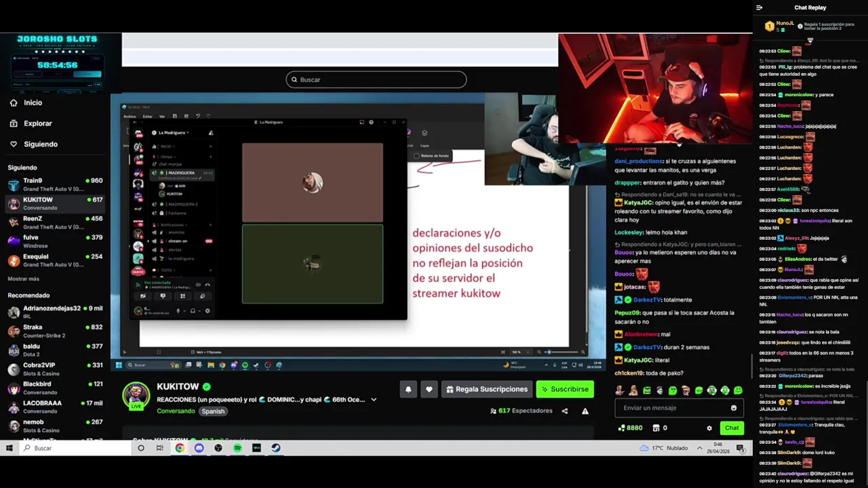Open Task View icon on taskbar
The image size is (868, 488).
point(160,448)
